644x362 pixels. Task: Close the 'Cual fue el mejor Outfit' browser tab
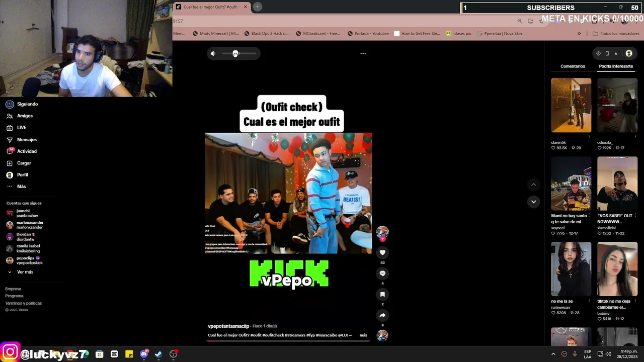246,7
